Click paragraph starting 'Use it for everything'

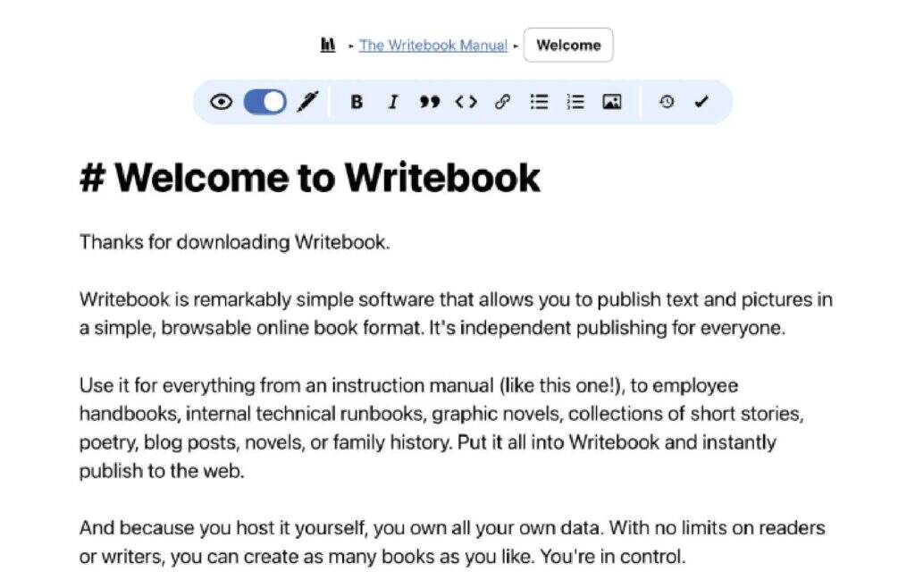click(441, 428)
